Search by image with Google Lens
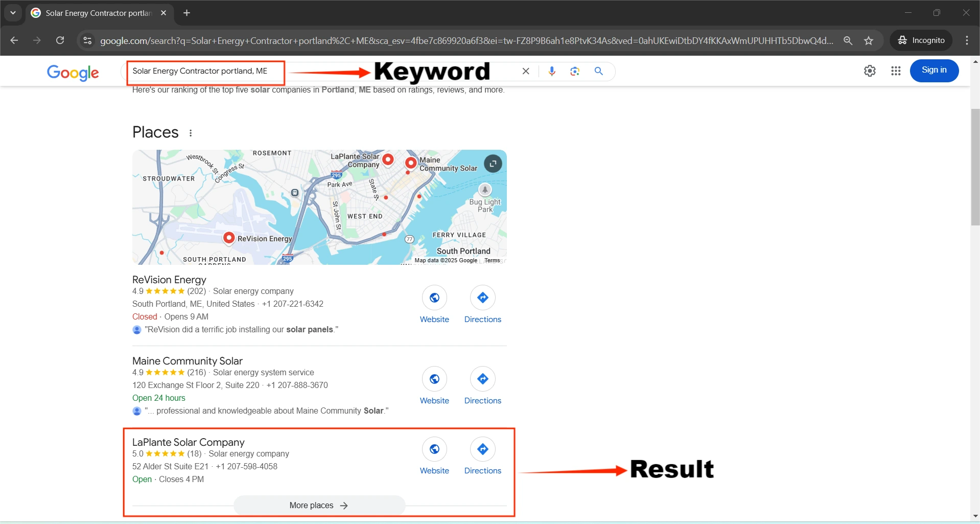 click(575, 71)
